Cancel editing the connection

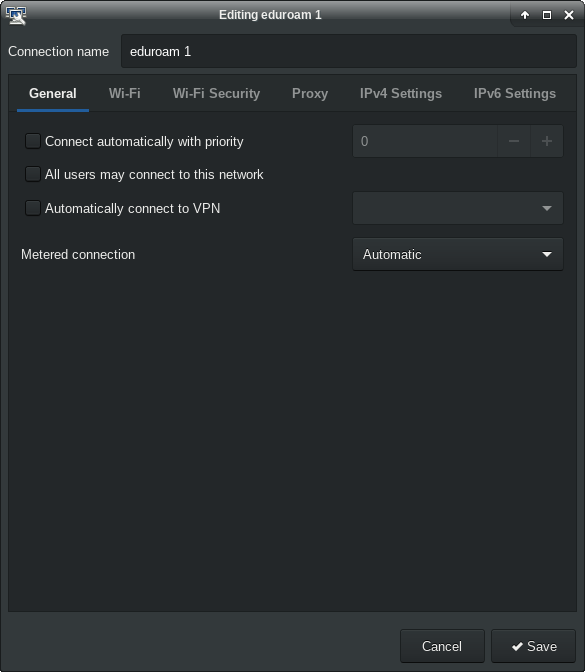pos(442,646)
